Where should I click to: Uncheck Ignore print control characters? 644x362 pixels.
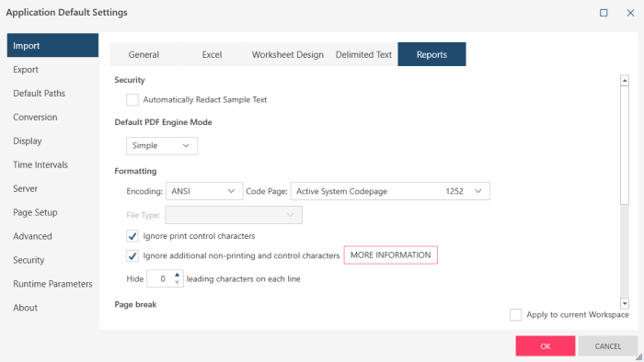(132, 236)
